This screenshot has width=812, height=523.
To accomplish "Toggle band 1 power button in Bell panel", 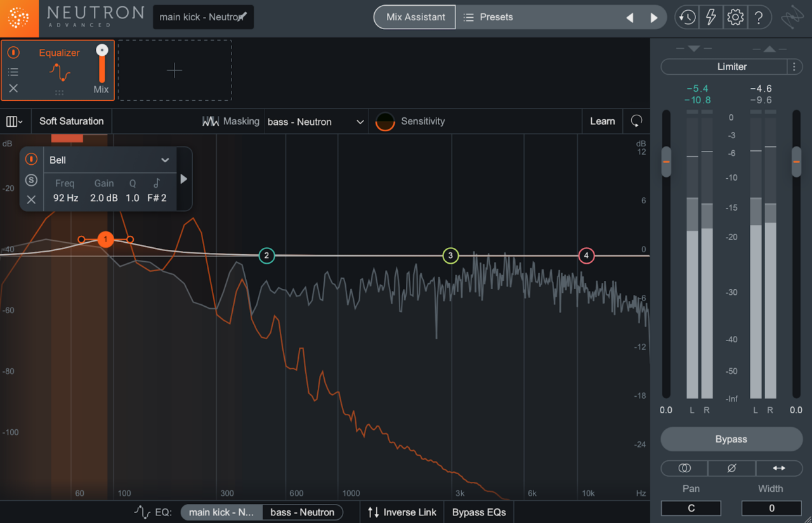I will coord(31,160).
